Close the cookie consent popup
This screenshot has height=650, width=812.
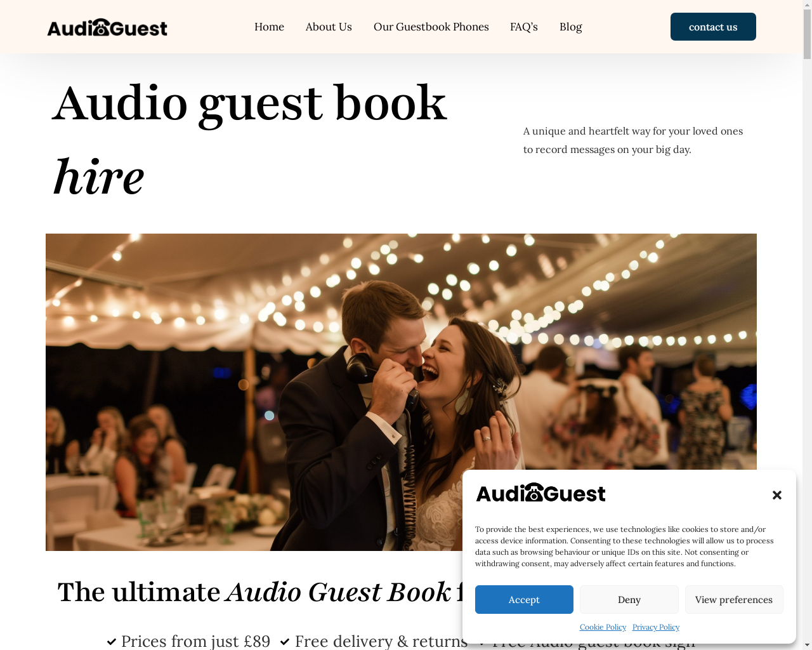(776, 495)
